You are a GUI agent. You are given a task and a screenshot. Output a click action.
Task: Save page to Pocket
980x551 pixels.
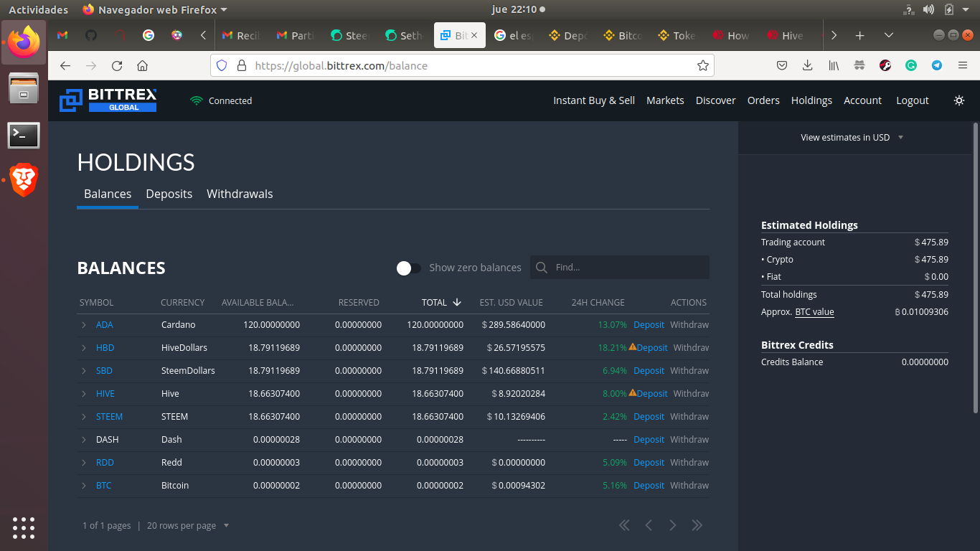pyautogui.click(x=782, y=65)
